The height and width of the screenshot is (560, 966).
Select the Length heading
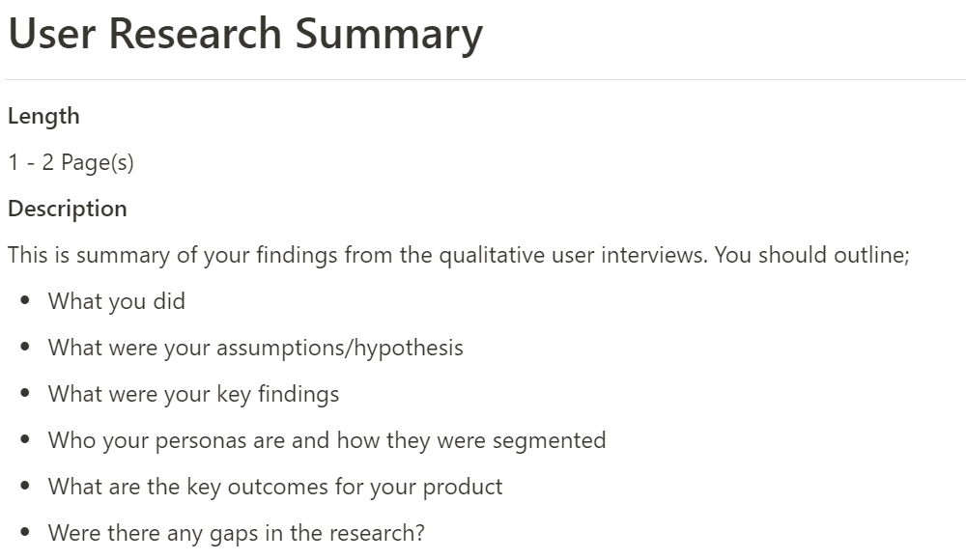[x=43, y=116]
